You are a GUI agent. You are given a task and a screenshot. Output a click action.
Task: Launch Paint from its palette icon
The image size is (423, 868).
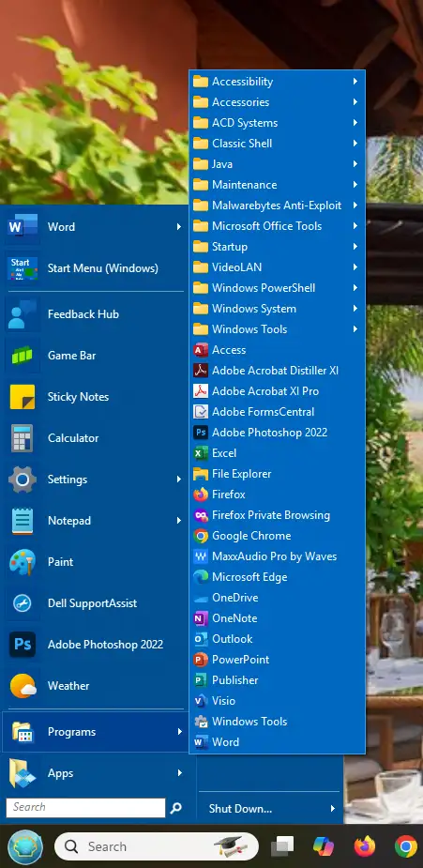point(23,562)
